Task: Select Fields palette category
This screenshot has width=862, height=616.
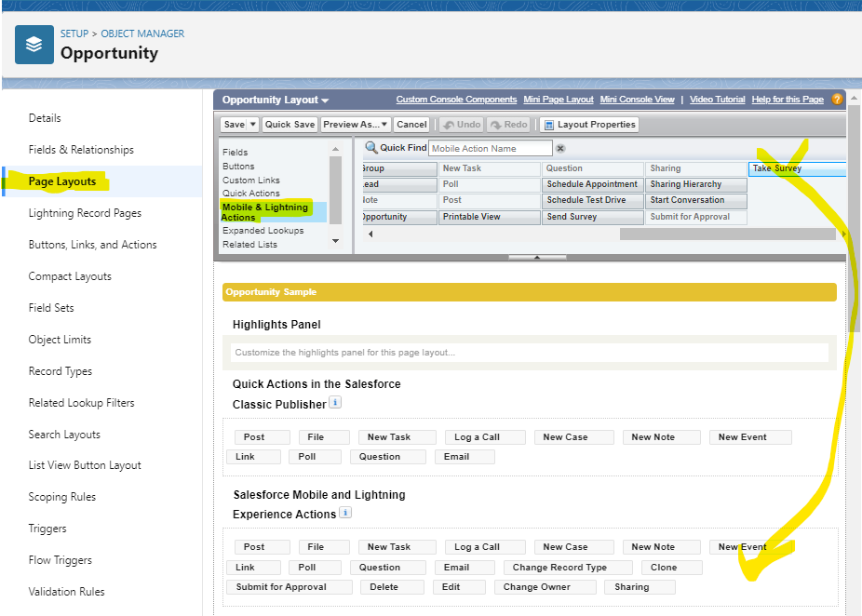Action: (x=236, y=153)
